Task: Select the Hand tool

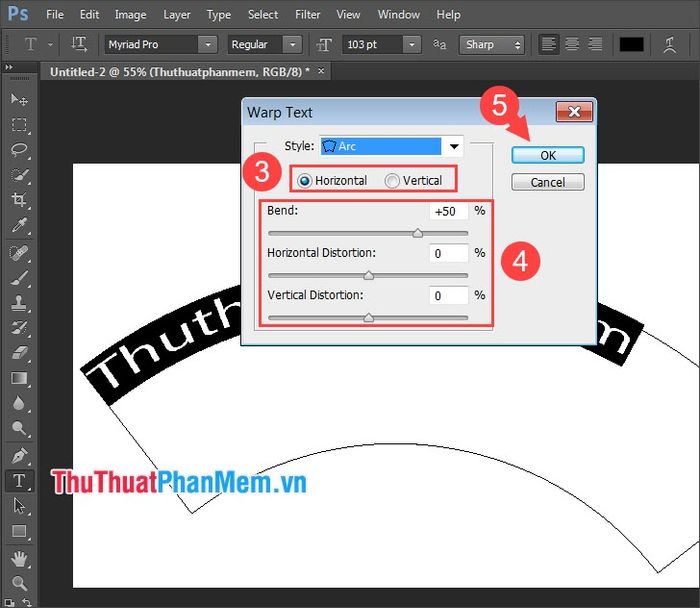Action: click(19, 558)
